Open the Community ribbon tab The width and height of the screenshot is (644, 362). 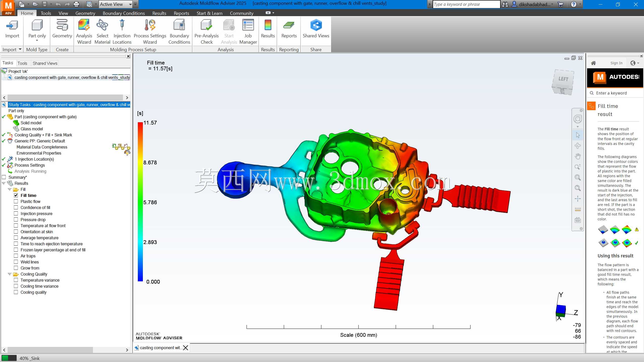click(x=242, y=13)
